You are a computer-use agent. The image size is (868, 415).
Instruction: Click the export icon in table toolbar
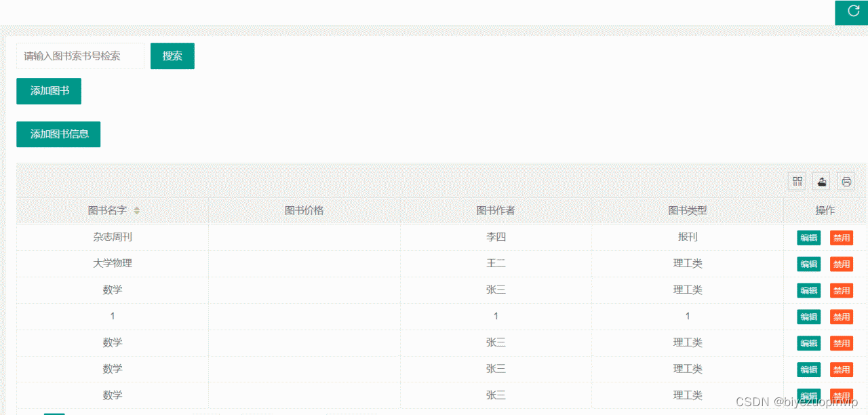(x=822, y=181)
